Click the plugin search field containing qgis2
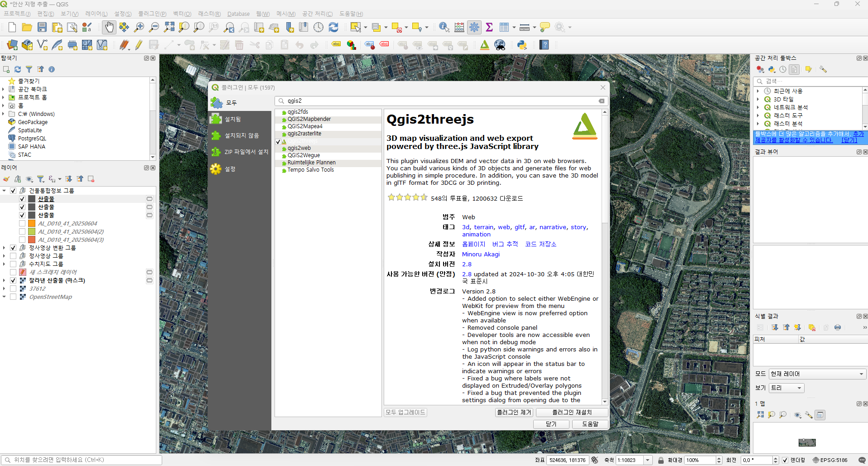Screen dimensions: 868x466 coord(441,101)
